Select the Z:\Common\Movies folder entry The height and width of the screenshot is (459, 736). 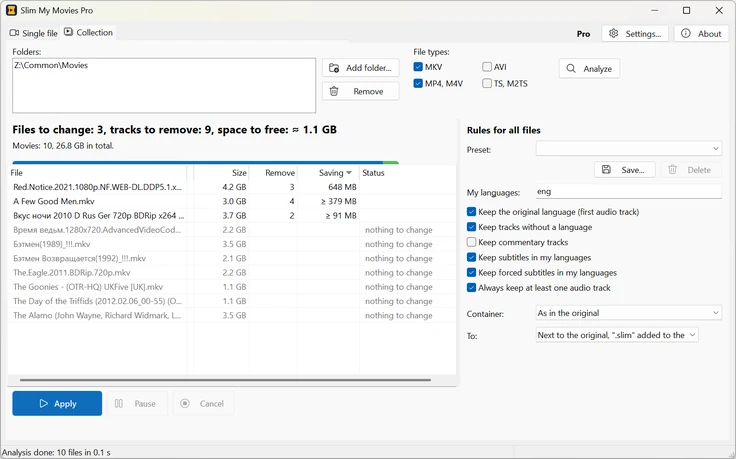[x=51, y=65]
